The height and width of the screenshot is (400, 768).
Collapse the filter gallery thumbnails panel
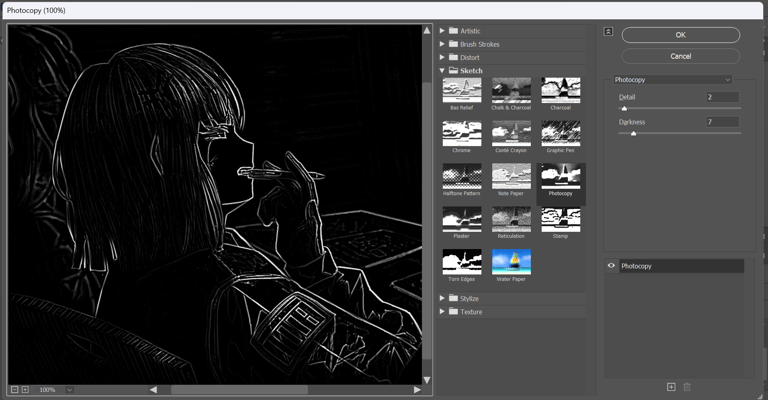[608, 31]
